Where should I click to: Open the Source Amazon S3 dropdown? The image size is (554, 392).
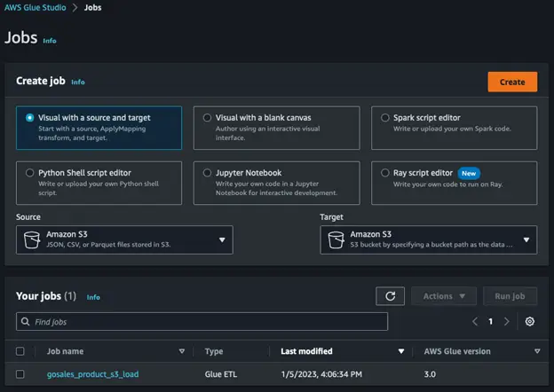point(124,240)
